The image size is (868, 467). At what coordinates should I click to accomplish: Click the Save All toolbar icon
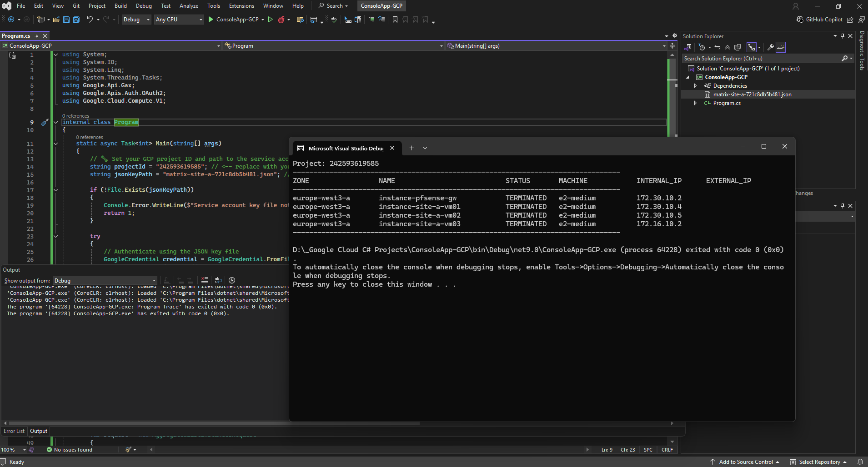point(76,20)
